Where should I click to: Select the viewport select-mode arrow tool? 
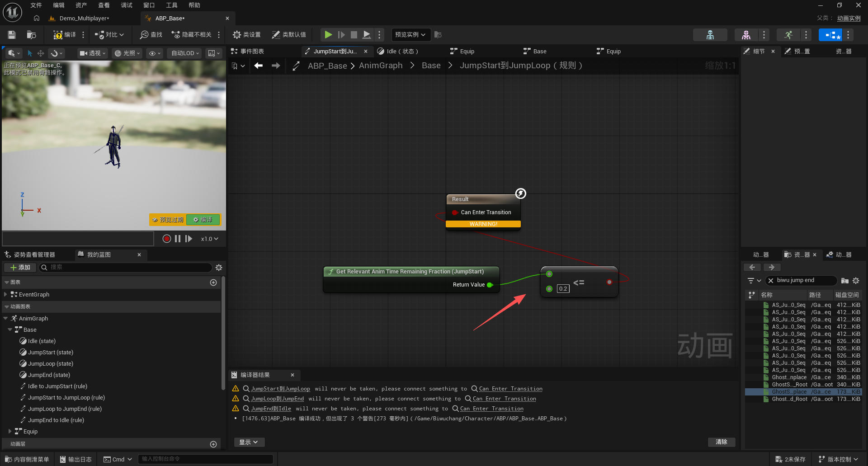[30, 53]
